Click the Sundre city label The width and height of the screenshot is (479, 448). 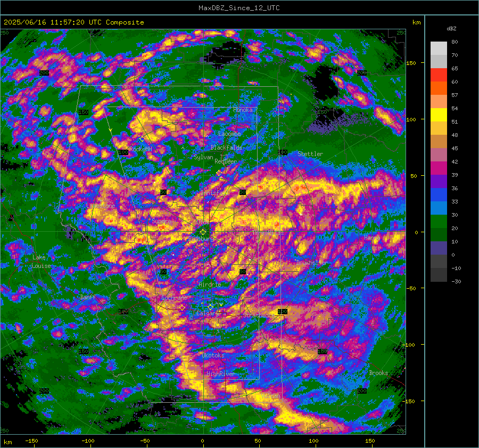coord(161,221)
